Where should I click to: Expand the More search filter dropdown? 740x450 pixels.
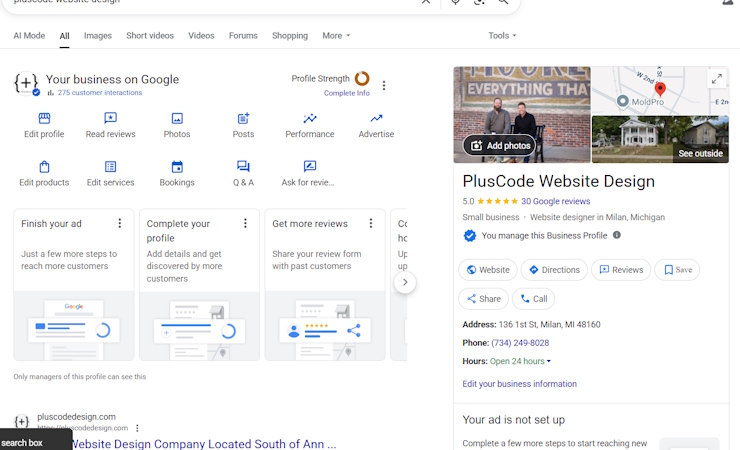pyautogui.click(x=336, y=36)
